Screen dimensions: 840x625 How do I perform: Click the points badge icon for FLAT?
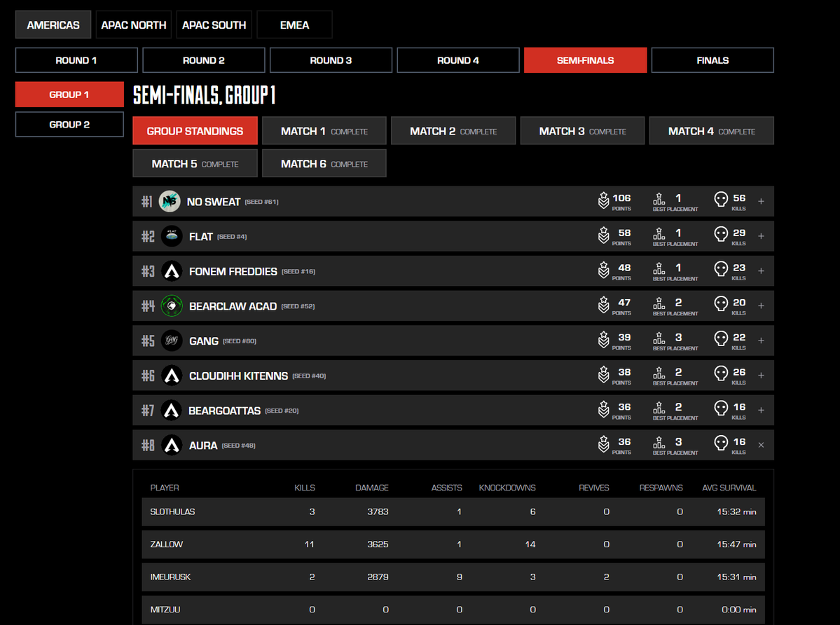(603, 235)
